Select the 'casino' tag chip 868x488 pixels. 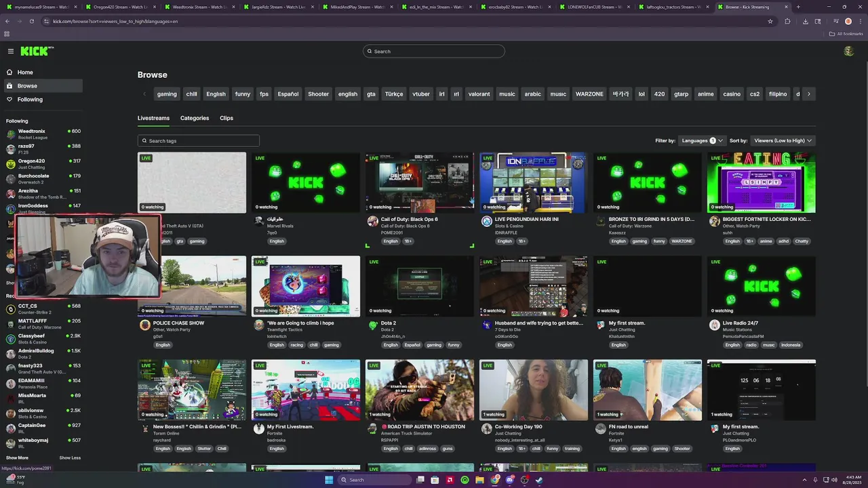[x=732, y=94]
